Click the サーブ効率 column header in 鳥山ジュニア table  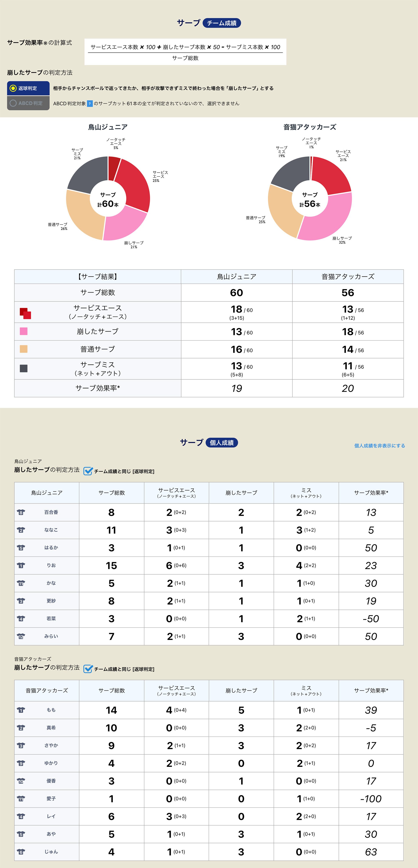[x=371, y=493]
